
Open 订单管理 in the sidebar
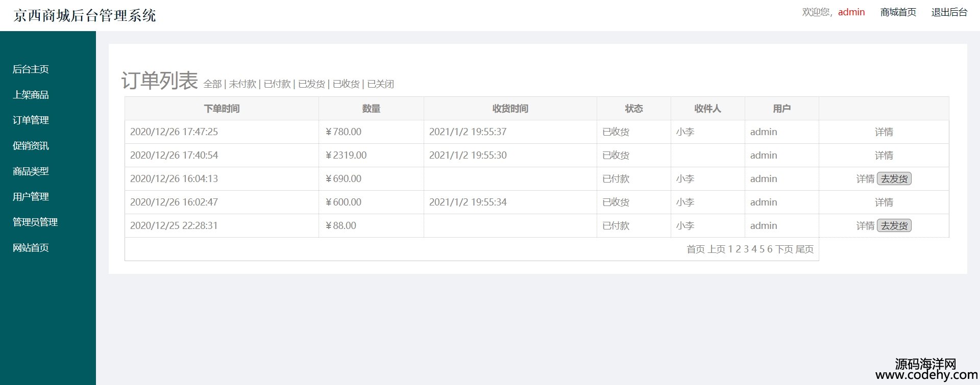(31, 120)
